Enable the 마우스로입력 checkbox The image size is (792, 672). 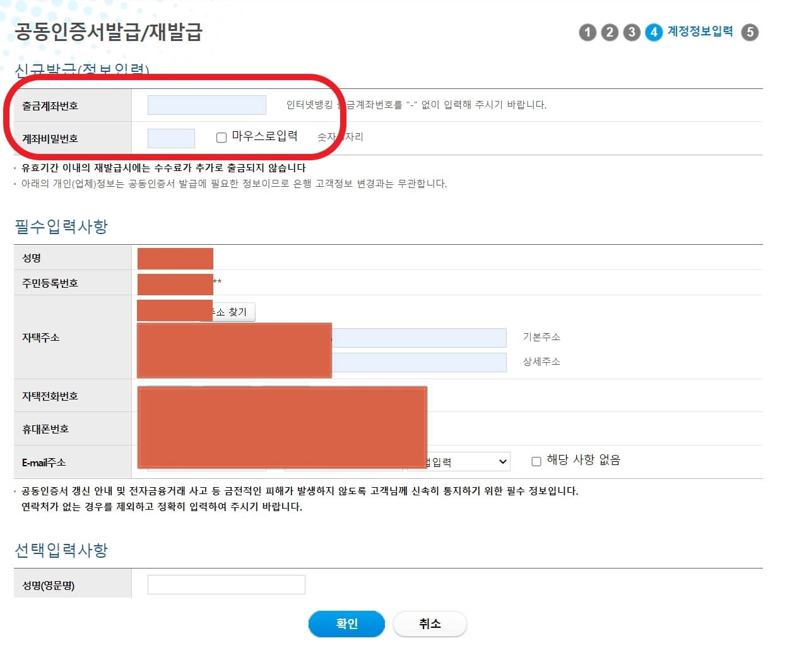(221, 138)
